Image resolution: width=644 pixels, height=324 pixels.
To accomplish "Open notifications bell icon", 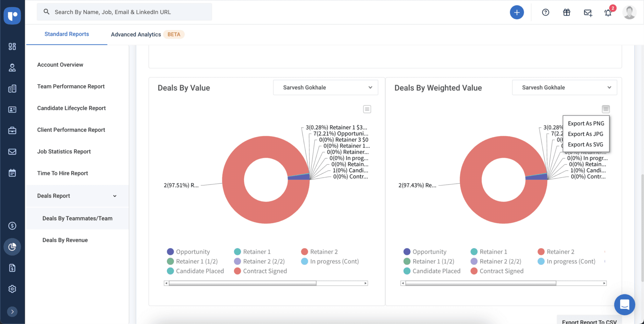I will click(608, 13).
